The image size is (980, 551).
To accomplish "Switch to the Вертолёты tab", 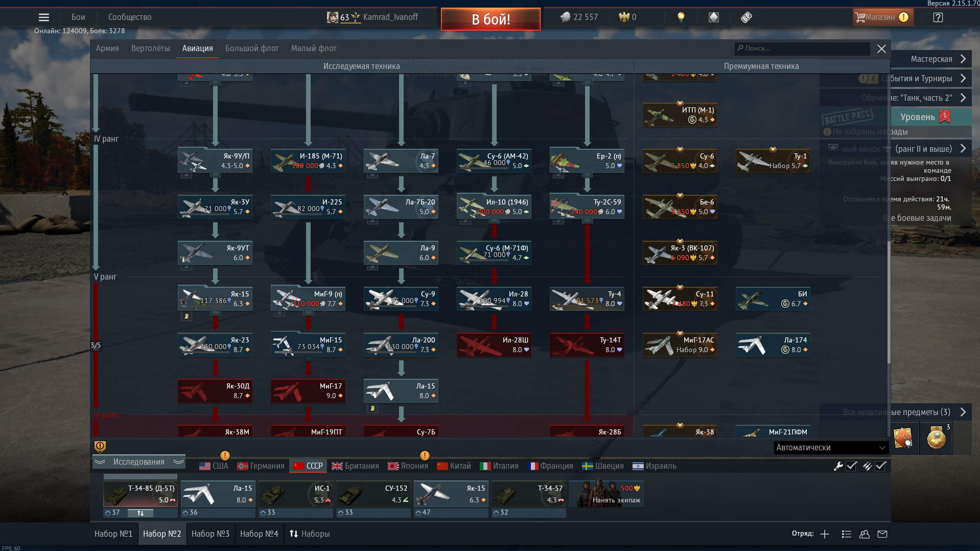I will pyautogui.click(x=150, y=49).
